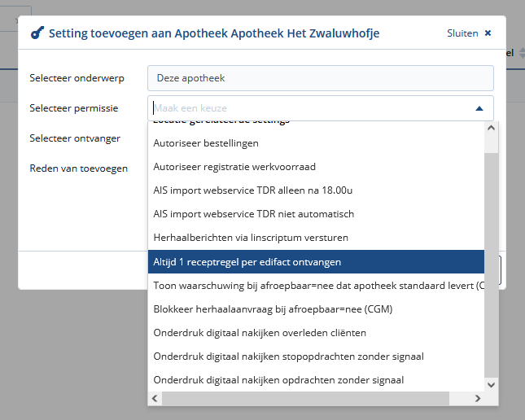The height and width of the screenshot is (420, 525).
Task: Select 'Autoriseer registratie werkvoorraad' option
Action: tap(234, 167)
